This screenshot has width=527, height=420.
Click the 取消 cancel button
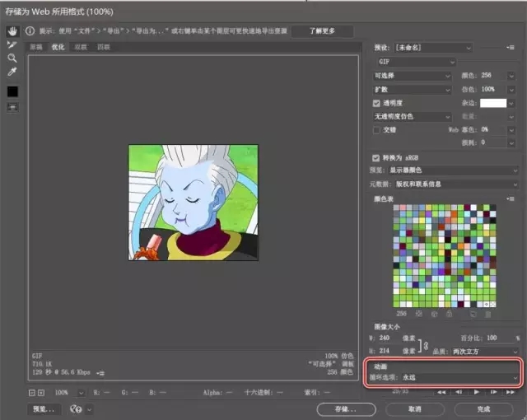click(415, 409)
